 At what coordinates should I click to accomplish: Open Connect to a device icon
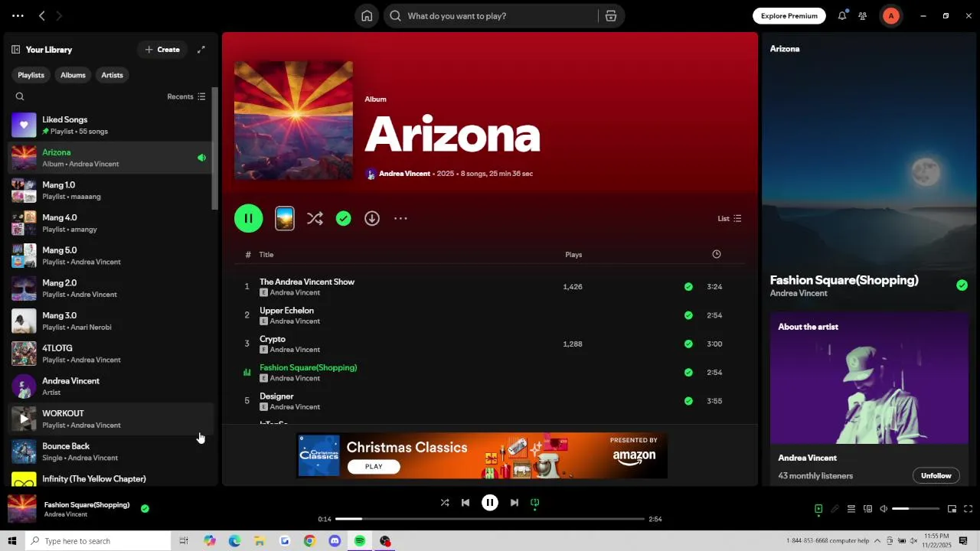pyautogui.click(x=867, y=509)
